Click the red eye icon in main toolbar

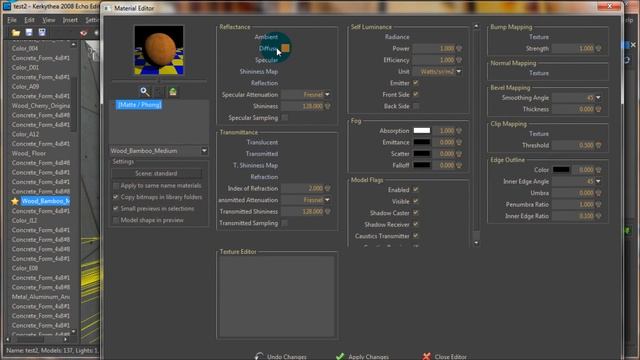[x=84, y=33]
